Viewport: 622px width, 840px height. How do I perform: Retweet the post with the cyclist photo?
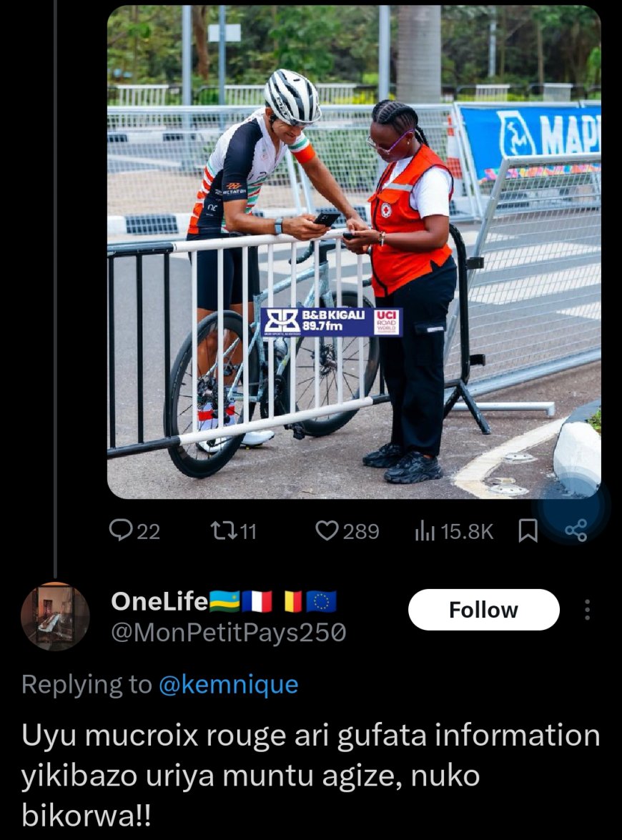[221, 530]
